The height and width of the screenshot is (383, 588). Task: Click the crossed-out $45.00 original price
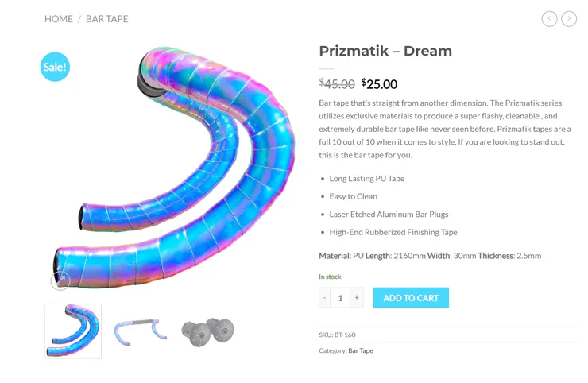coord(337,84)
